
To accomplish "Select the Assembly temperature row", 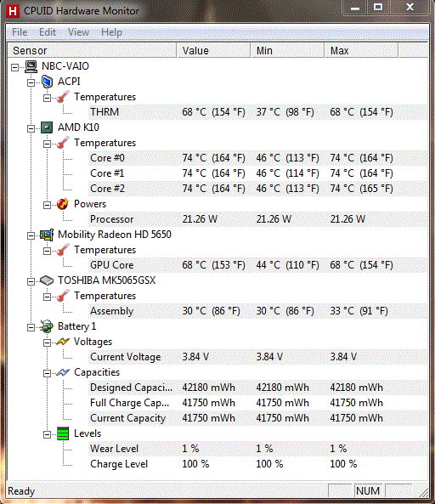I will (x=258, y=311).
